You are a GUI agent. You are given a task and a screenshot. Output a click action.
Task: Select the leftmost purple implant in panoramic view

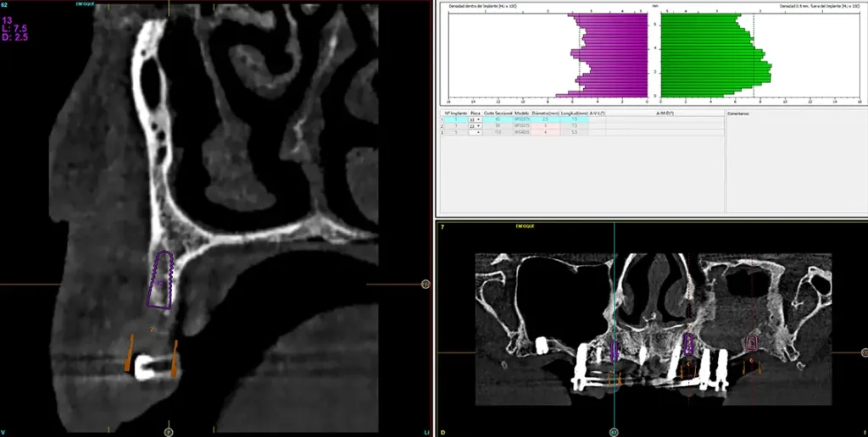point(615,350)
